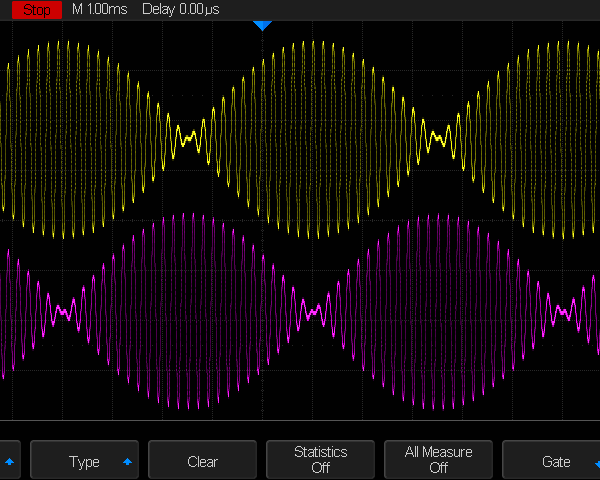Select the Delay 0.00µs readout
The width and height of the screenshot is (600, 480).
pos(179,9)
